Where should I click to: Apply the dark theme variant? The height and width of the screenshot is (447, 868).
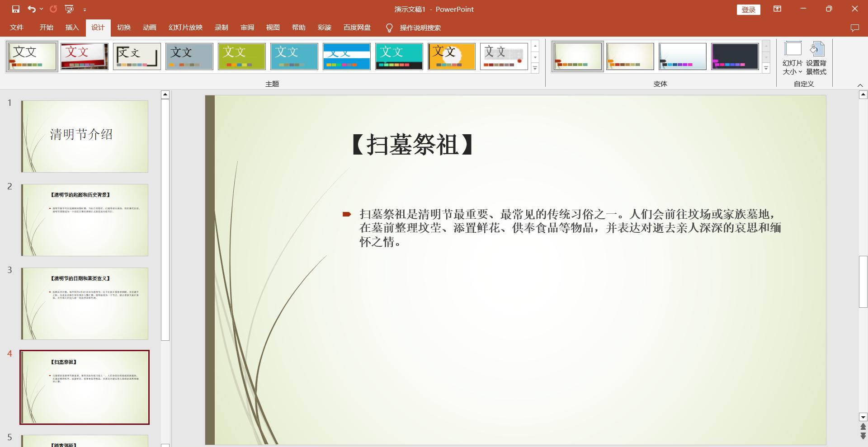pos(735,56)
